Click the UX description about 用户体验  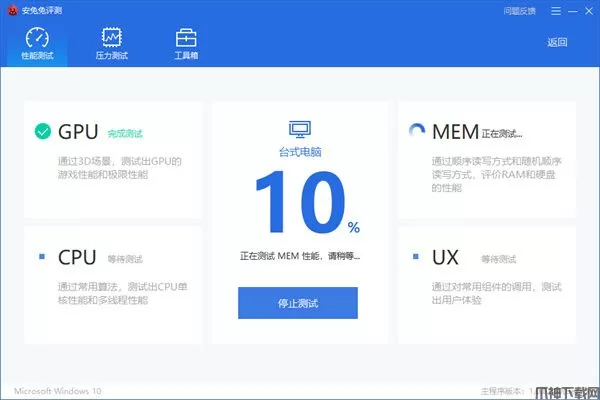pyautogui.click(x=496, y=293)
